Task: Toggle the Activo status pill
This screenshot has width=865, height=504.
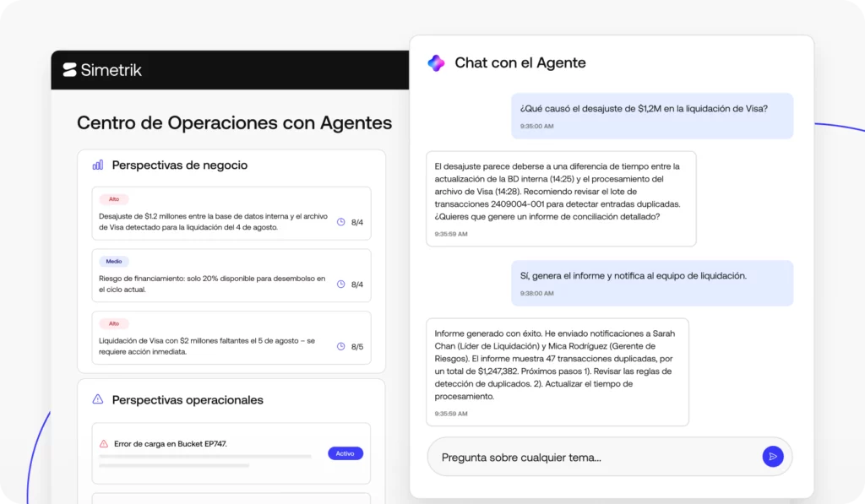Action: 345,453
